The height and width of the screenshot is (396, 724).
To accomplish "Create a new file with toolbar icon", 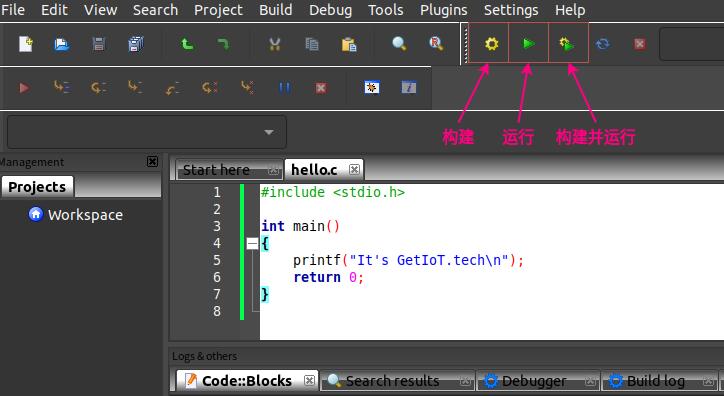I will 26,44.
